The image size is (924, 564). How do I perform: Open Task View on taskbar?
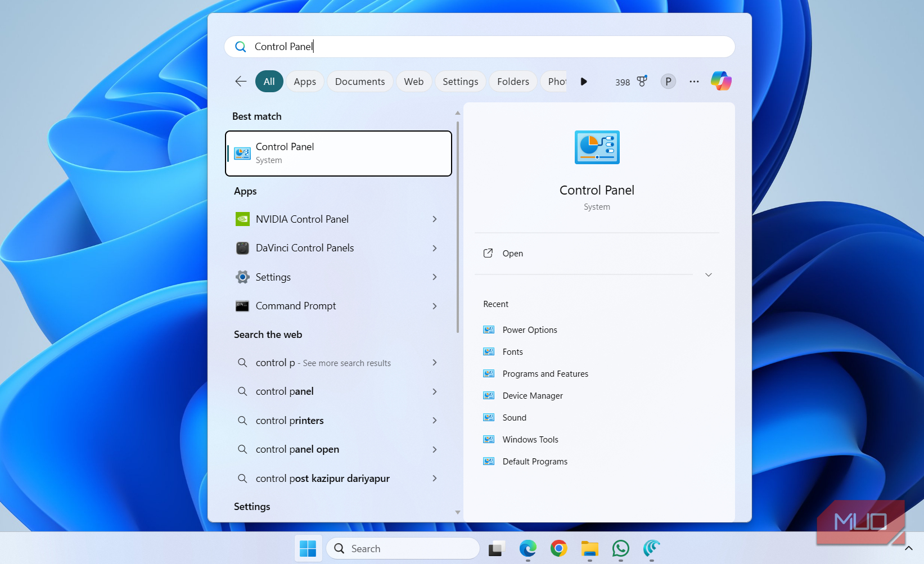(x=497, y=548)
